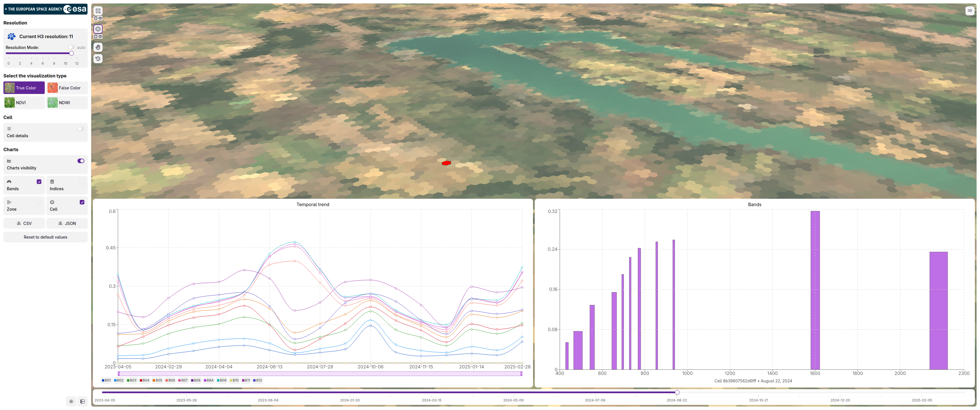Viewport: 980px width, 410px height.
Task: Click the brightness theme icon
Action: pos(71,401)
